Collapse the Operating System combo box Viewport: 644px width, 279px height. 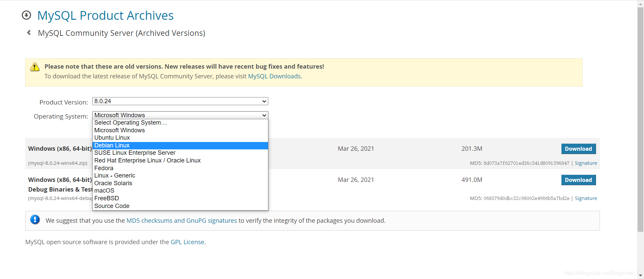pos(180,115)
